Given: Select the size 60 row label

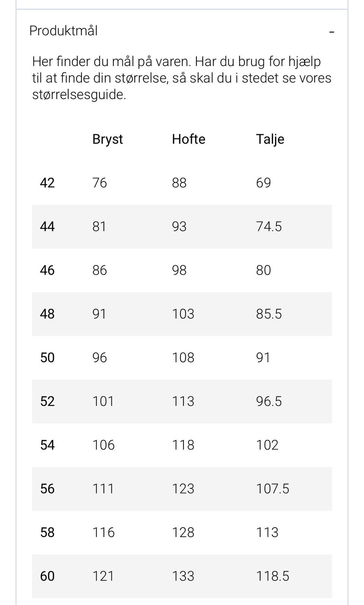Looking at the screenshot, I should coord(47,576).
